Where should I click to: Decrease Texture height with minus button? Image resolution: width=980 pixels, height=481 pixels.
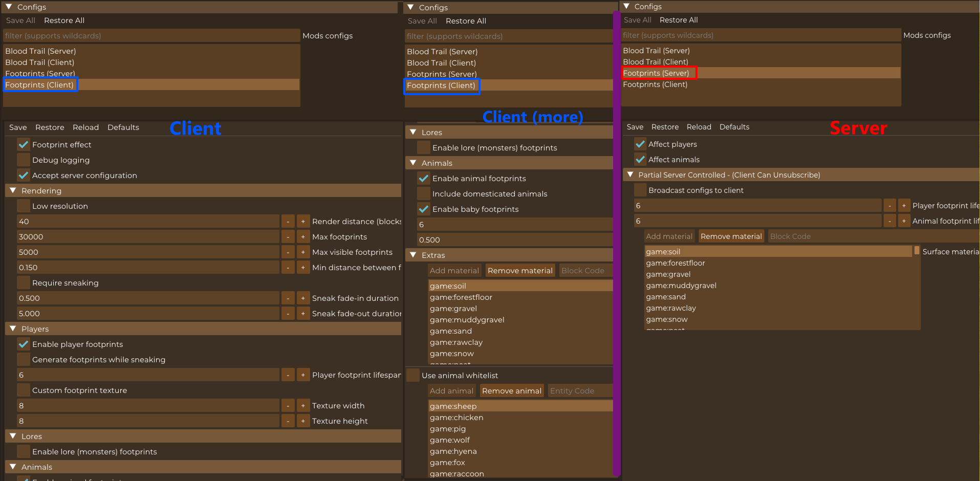[288, 421]
